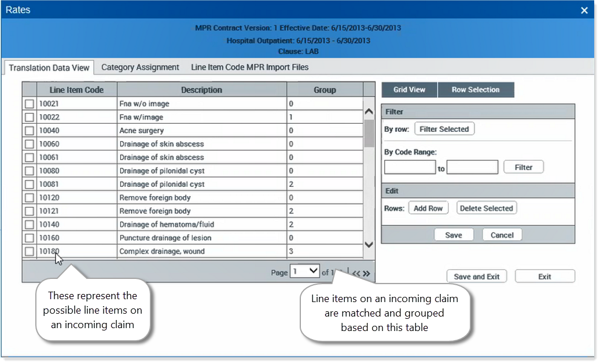
Task: Tick the checkbox for line item 10022
Action: click(x=30, y=117)
